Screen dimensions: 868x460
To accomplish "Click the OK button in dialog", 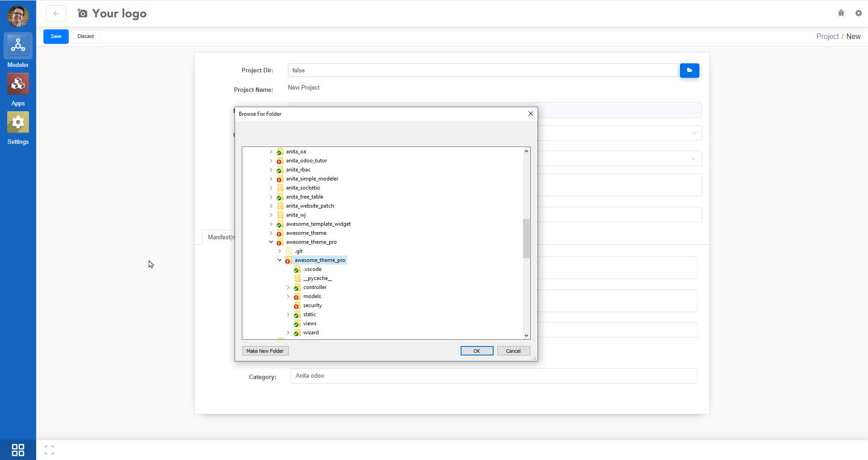I will tap(476, 351).
